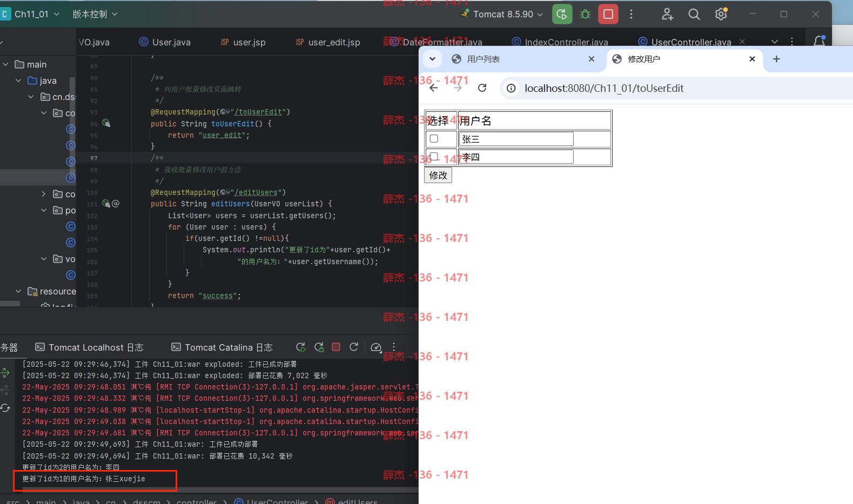Open the 版本控制 dropdown menu
This screenshot has width=853, height=504.
coord(95,14)
